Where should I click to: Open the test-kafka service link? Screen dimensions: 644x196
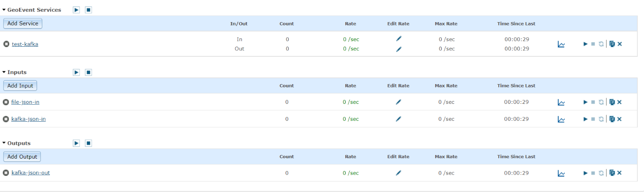tap(25, 44)
